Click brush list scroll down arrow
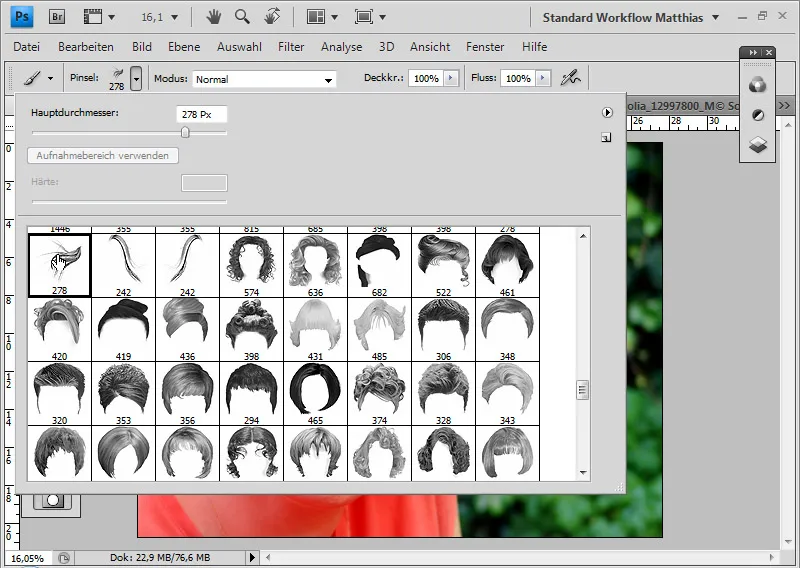Image resolution: width=800 pixels, height=568 pixels. [x=583, y=473]
